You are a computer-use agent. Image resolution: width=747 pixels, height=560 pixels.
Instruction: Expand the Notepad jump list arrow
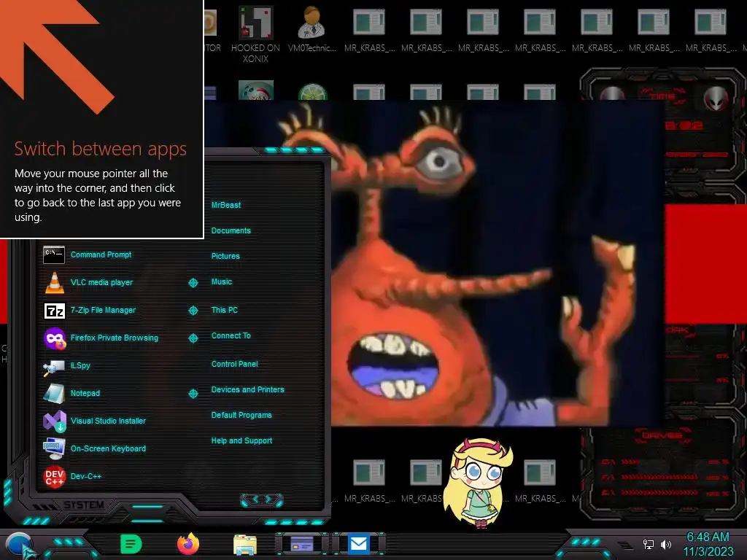[x=193, y=393]
